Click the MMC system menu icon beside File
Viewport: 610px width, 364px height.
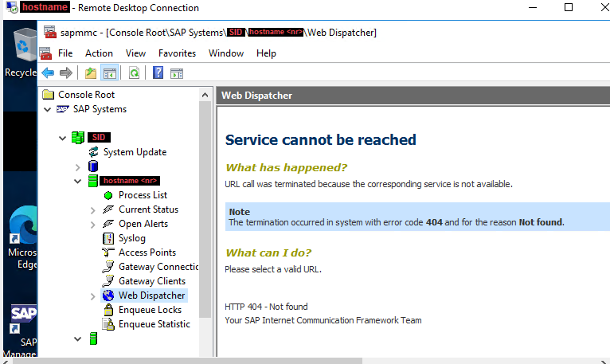[45, 53]
